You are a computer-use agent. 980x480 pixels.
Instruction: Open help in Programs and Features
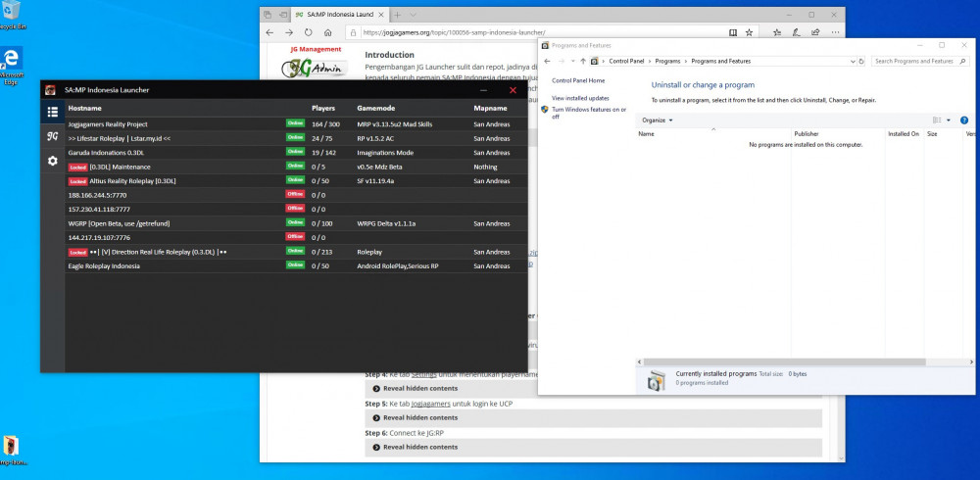(964, 120)
